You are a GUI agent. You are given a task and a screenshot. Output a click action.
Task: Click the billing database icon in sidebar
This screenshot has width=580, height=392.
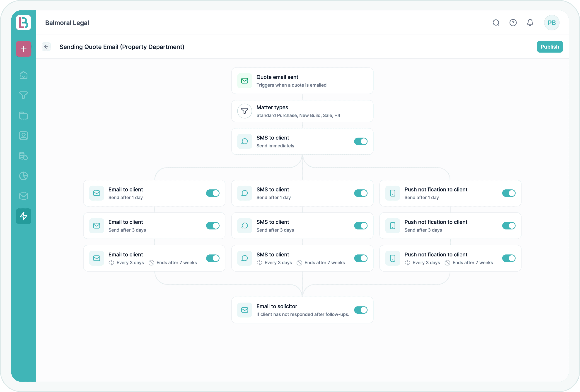pyautogui.click(x=23, y=156)
